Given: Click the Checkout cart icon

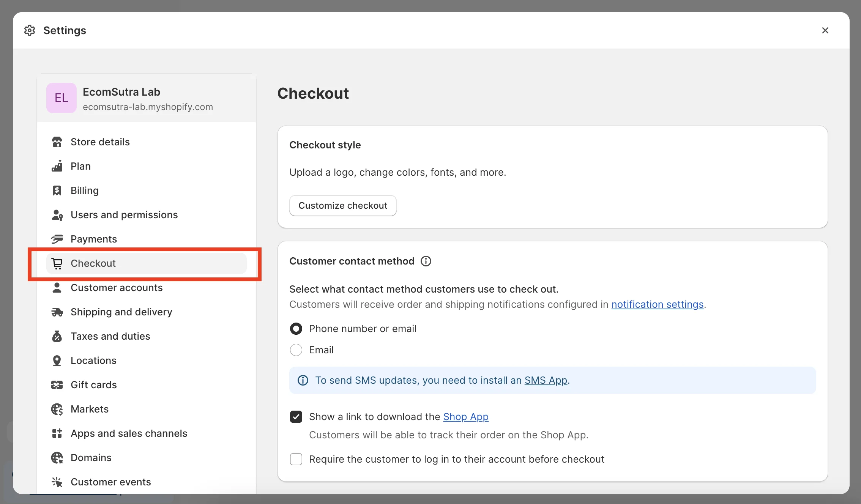Looking at the screenshot, I should (x=57, y=263).
